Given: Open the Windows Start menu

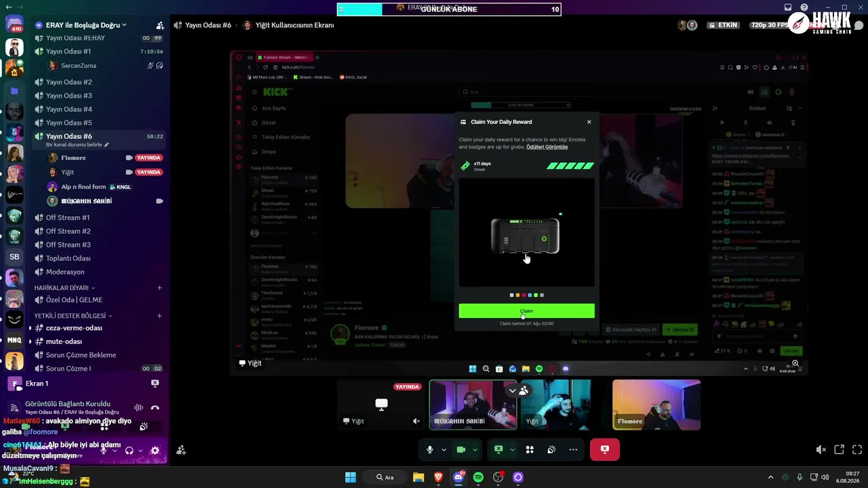Looking at the screenshot, I should point(351,477).
